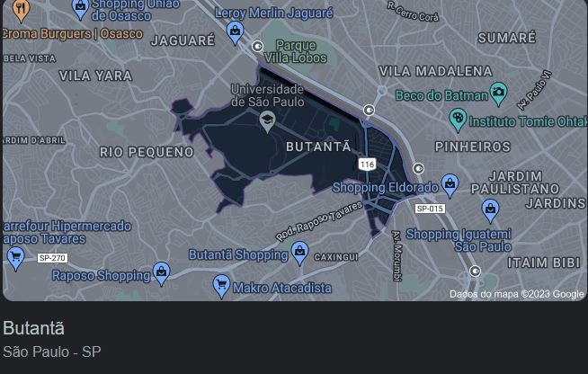Click the SP-270 road badge

point(52,258)
